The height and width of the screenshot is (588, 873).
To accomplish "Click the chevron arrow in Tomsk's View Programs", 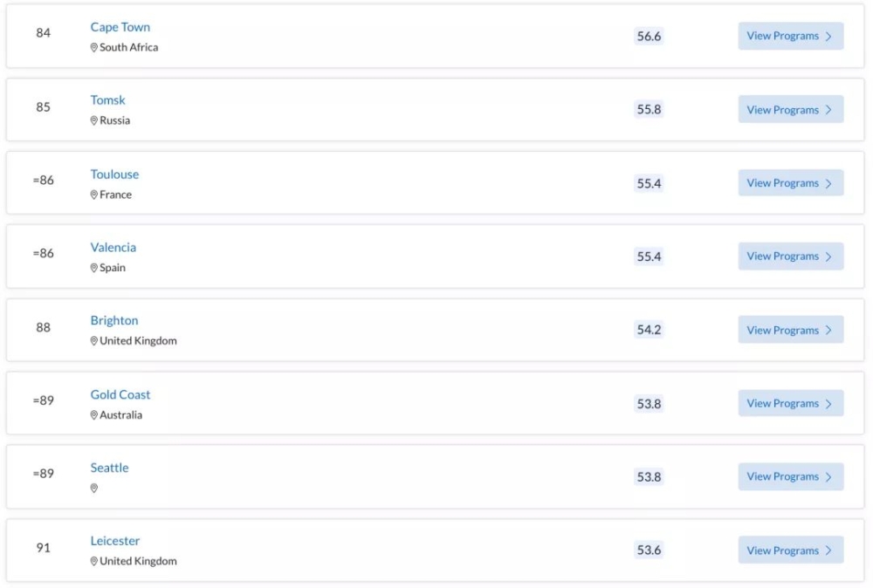I will pyautogui.click(x=828, y=110).
